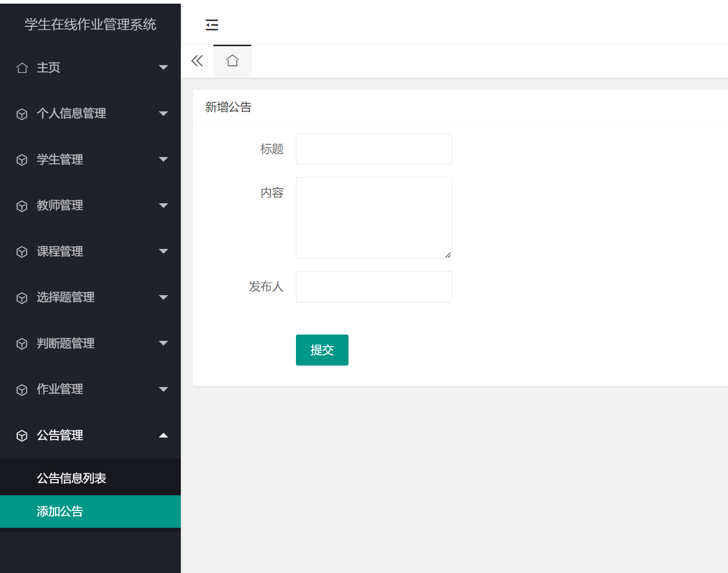Expand the 教师管理 dropdown arrow
728x573 pixels.
coord(163,205)
